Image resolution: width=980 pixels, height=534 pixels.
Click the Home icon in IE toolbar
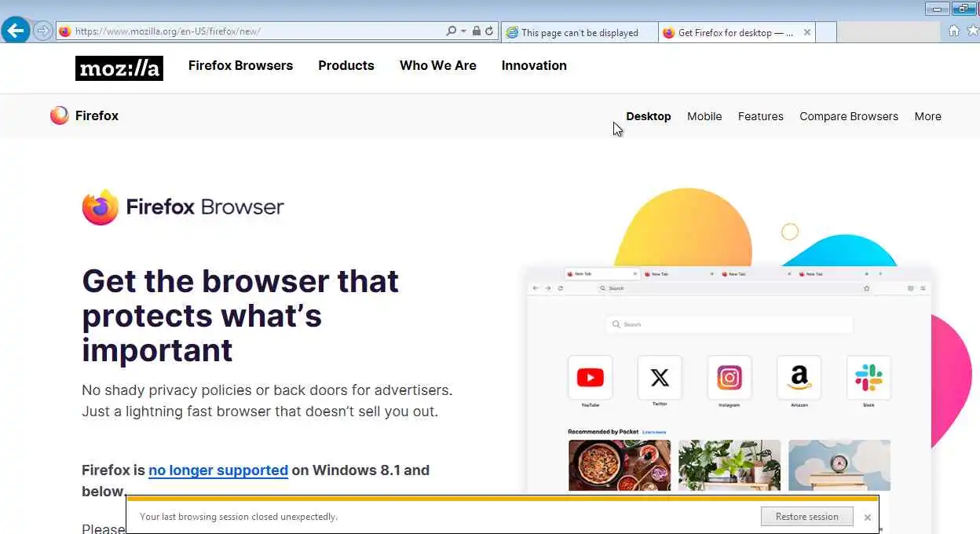pyautogui.click(x=954, y=31)
